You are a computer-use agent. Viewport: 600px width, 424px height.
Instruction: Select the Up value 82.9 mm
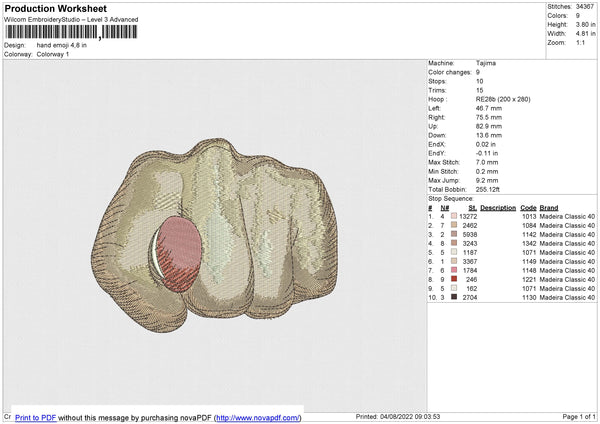point(489,126)
